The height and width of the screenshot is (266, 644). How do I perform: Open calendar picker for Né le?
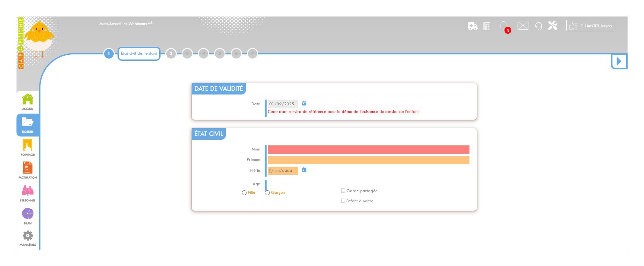[304, 170]
